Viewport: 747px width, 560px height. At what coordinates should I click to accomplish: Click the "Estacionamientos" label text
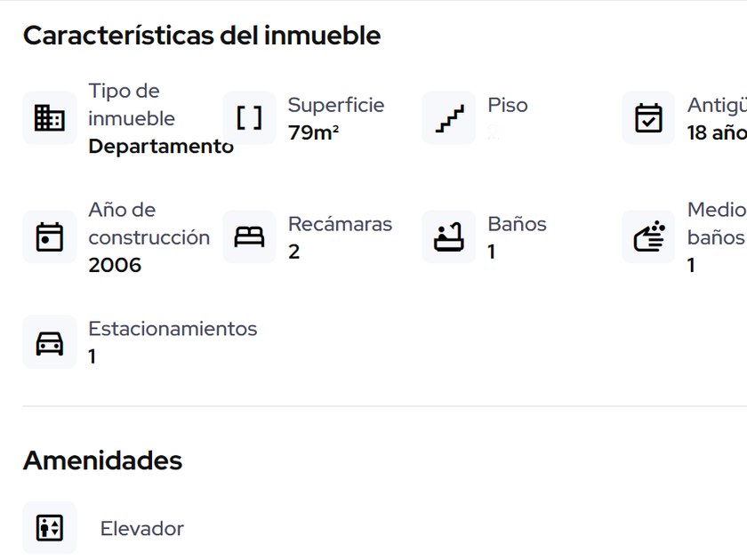coord(173,329)
